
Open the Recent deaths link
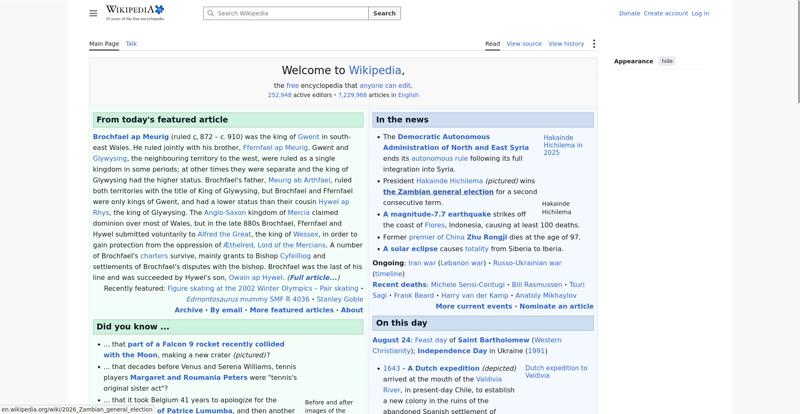[x=399, y=285]
